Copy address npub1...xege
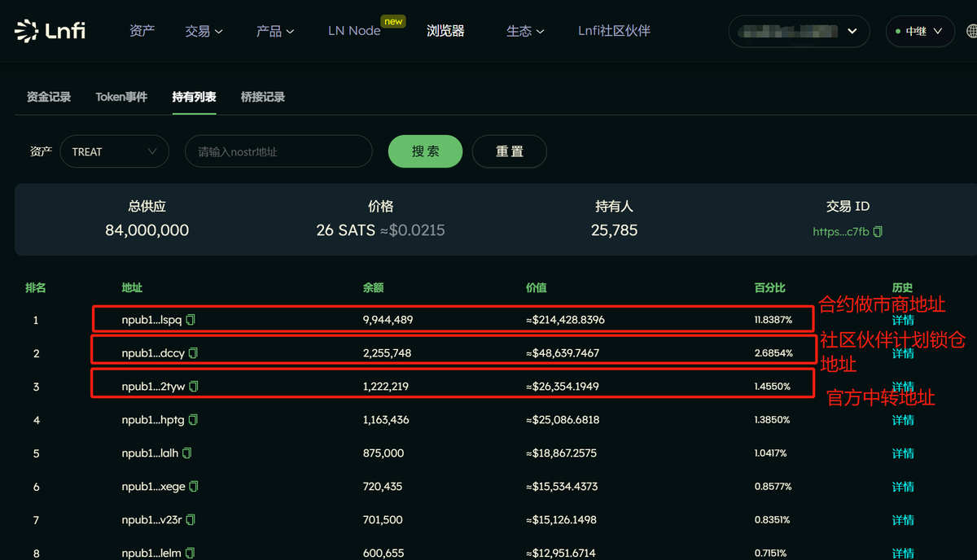 (x=194, y=487)
